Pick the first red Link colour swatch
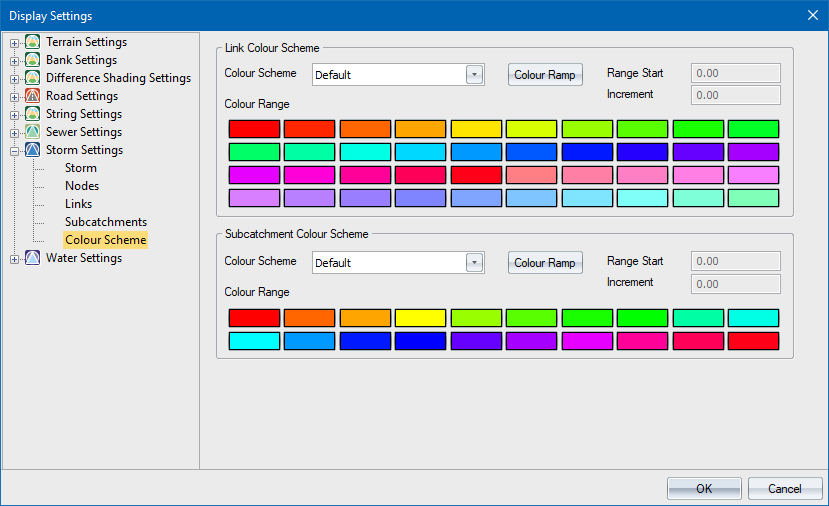 pos(254,129)
